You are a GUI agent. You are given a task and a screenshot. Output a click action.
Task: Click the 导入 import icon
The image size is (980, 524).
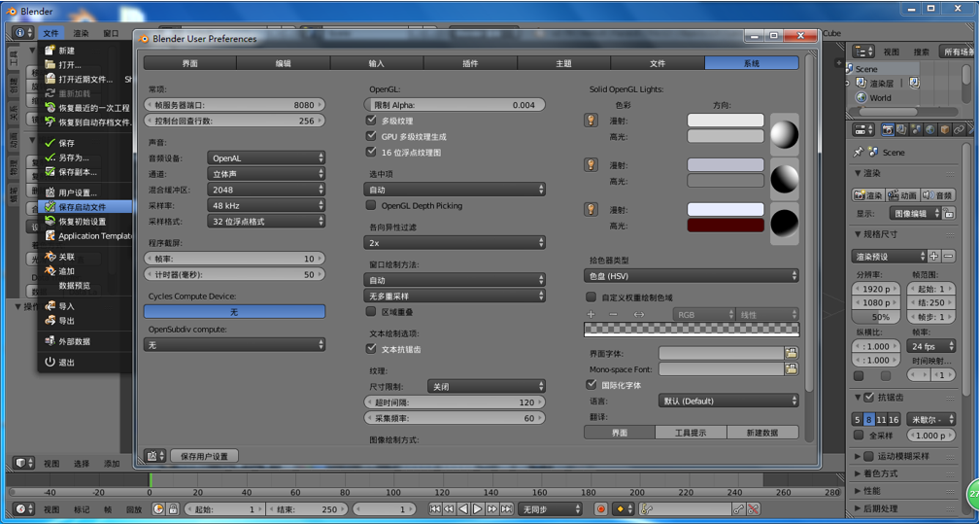click(50, 306)
